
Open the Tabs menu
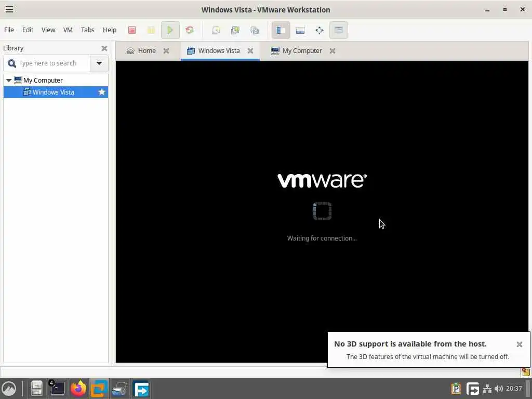87,30
